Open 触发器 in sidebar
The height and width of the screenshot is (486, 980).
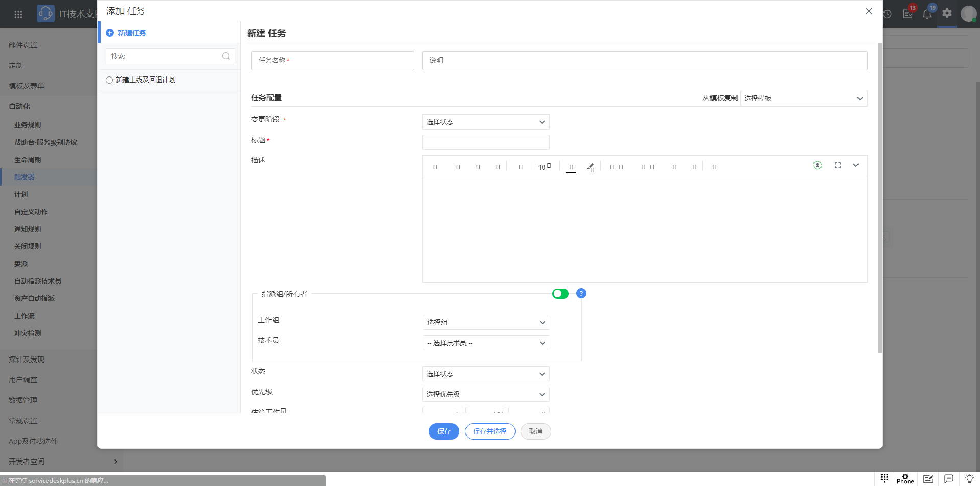coord(24,177)
